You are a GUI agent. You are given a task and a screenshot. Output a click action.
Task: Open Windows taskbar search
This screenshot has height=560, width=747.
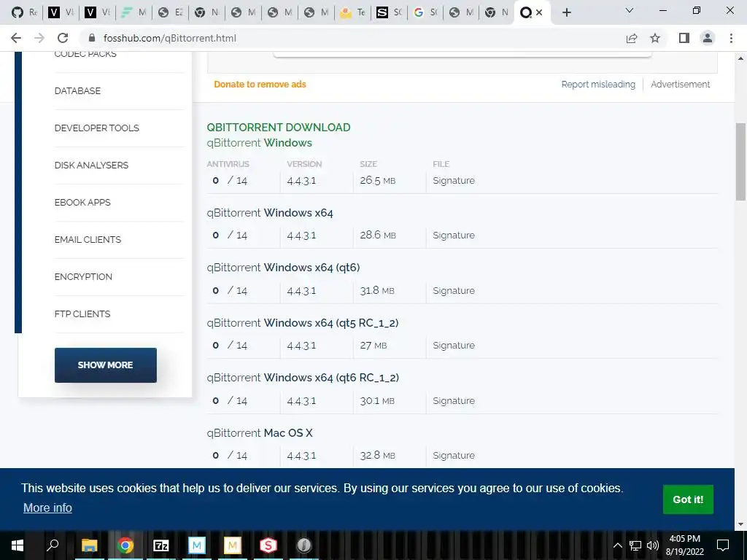click(x=53, y=545)
